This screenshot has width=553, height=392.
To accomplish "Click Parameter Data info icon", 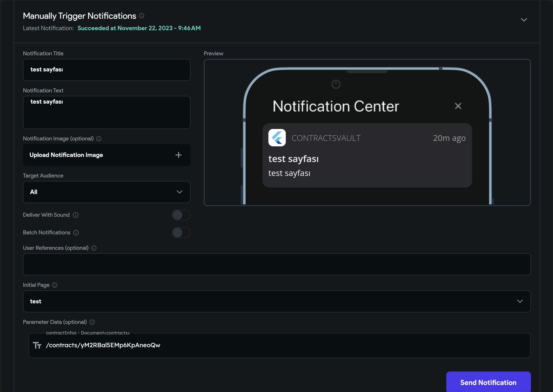I will (x=92, y=322).
